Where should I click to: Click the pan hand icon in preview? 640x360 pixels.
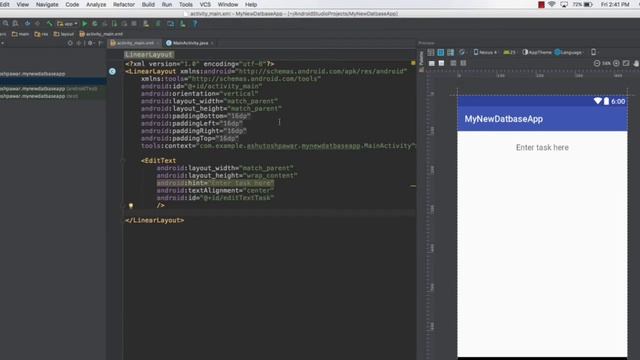click(636, 63)
